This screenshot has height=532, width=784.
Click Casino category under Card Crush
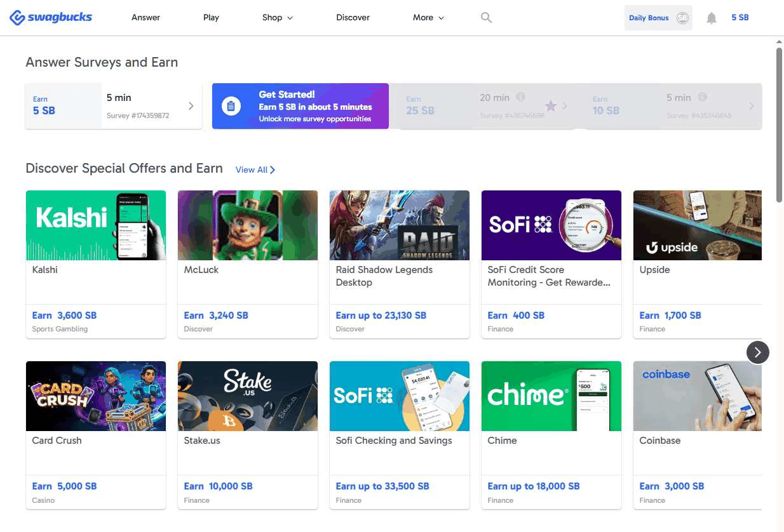point(43,500)
